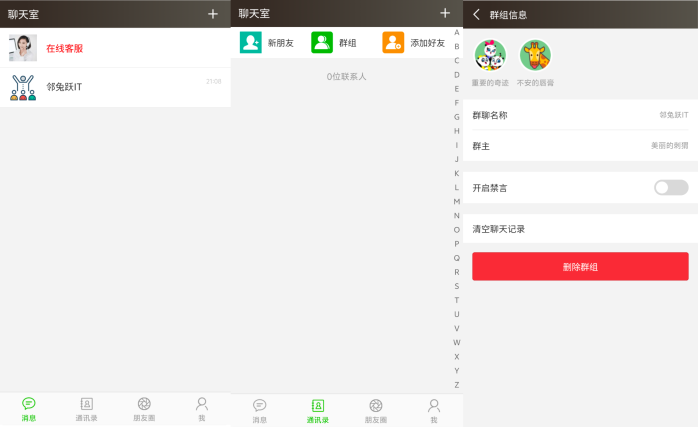The height and width of the screenshot is (427, 698).
Task: Select the green highlighted 消息 tab
Action: [29, 408]
